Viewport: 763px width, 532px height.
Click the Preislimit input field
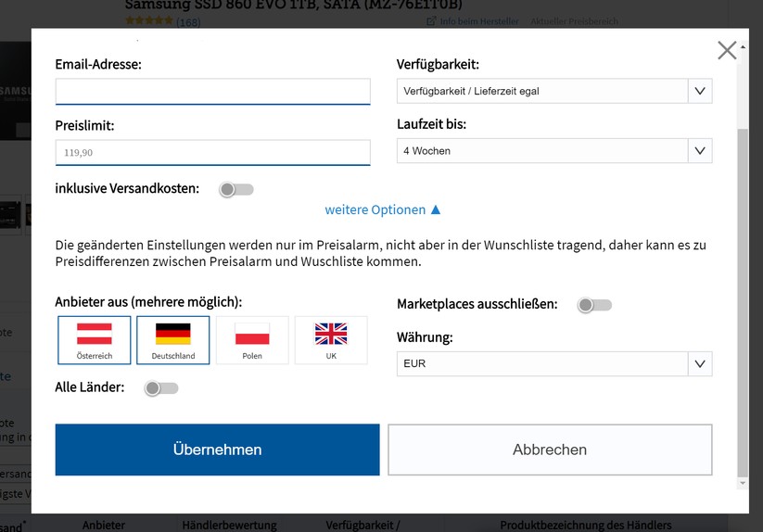coord(212,153)
